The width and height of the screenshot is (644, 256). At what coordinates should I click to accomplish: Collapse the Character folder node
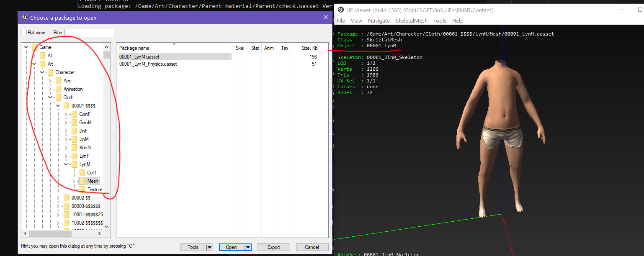tap(42, 72)
